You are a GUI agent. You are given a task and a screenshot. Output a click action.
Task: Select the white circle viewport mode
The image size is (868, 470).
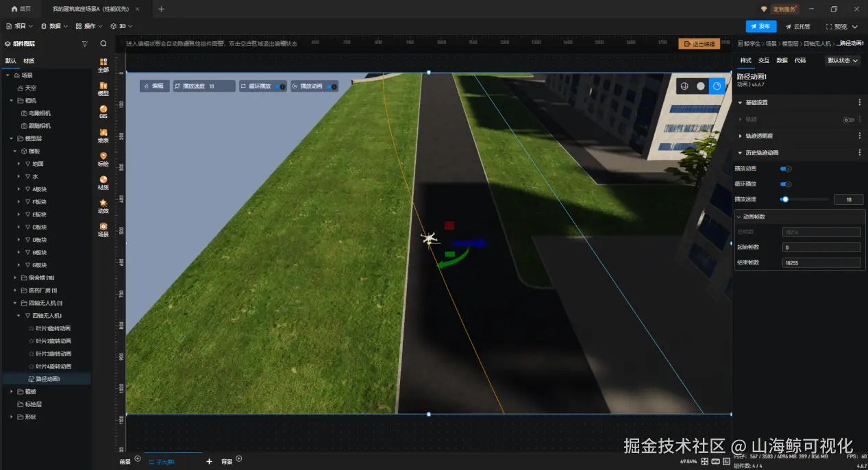(x=701, y=86)
